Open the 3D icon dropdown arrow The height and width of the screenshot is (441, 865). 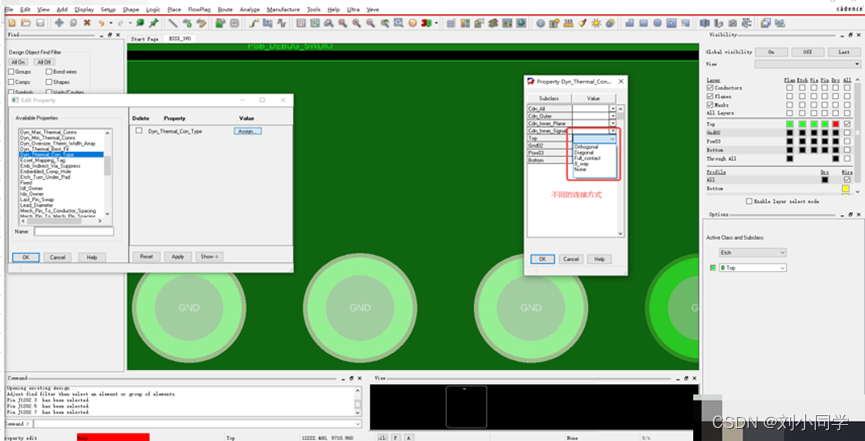coord(436,23)
